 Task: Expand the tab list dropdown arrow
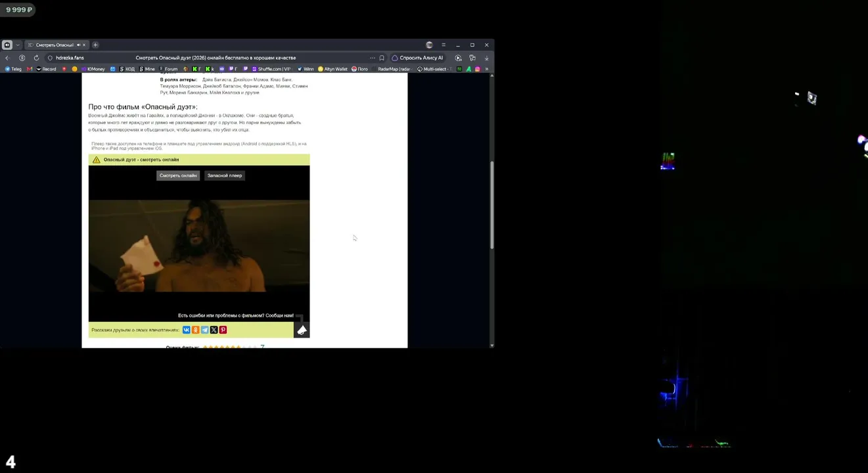point(18,45)
